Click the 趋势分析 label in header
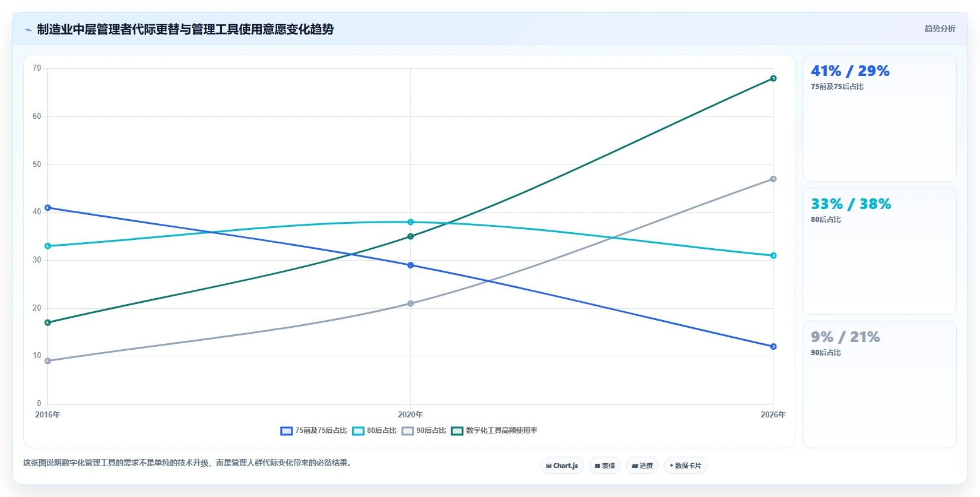The image size is (980, 497). coord(940,29)
